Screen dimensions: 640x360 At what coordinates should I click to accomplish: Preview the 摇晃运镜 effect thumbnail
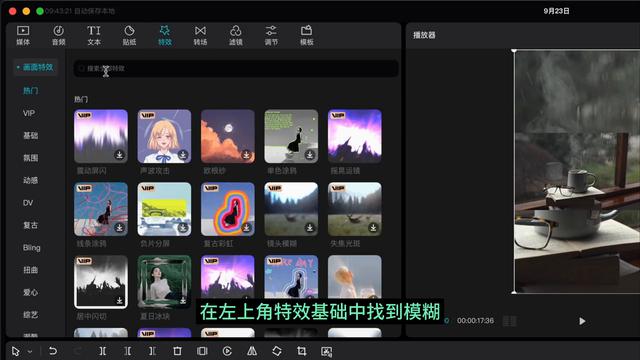click(x=355, y=136)
